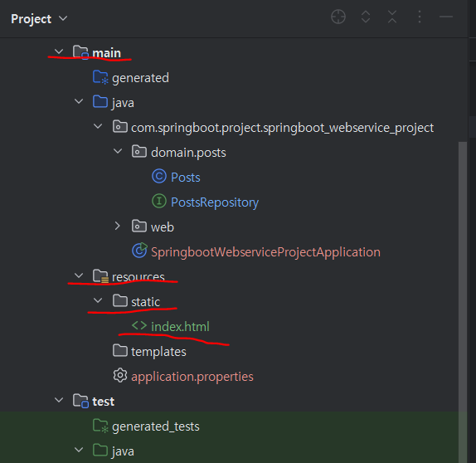Screen dimensions: 476x463
Task: Click the index.html angle-brackets file icon
Action: pyautogui.click(x=139, y=326)
